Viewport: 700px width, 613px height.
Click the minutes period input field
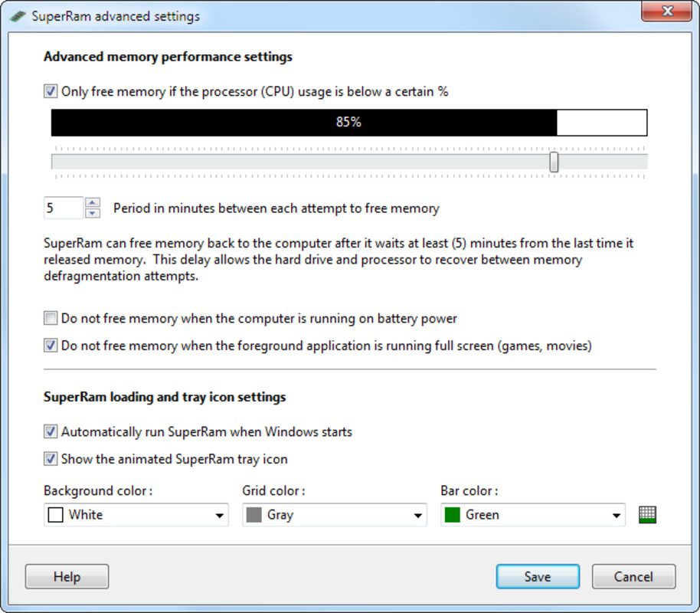pos(64,208)
